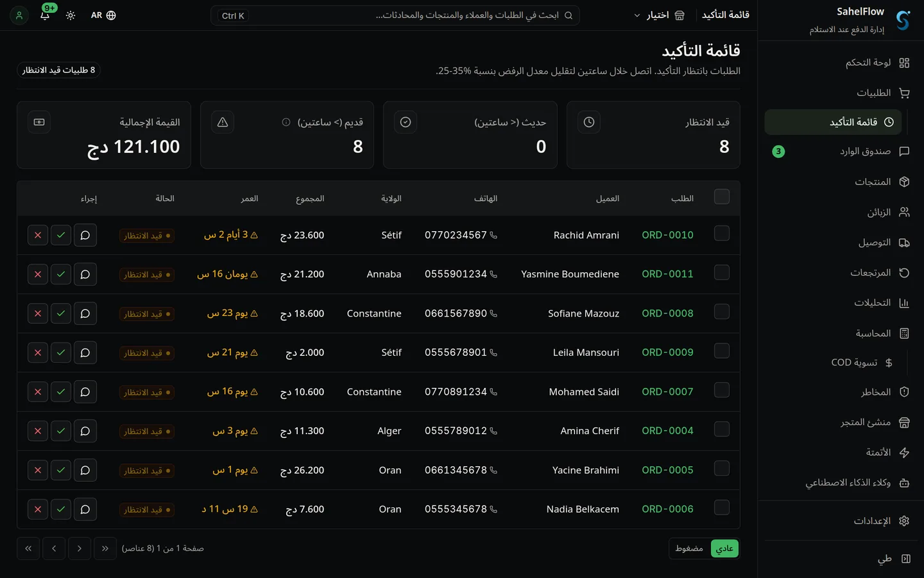Focus the search orders input field
Image resolution: width=924 pixels, height=578 pixels.
coord(395,15)
